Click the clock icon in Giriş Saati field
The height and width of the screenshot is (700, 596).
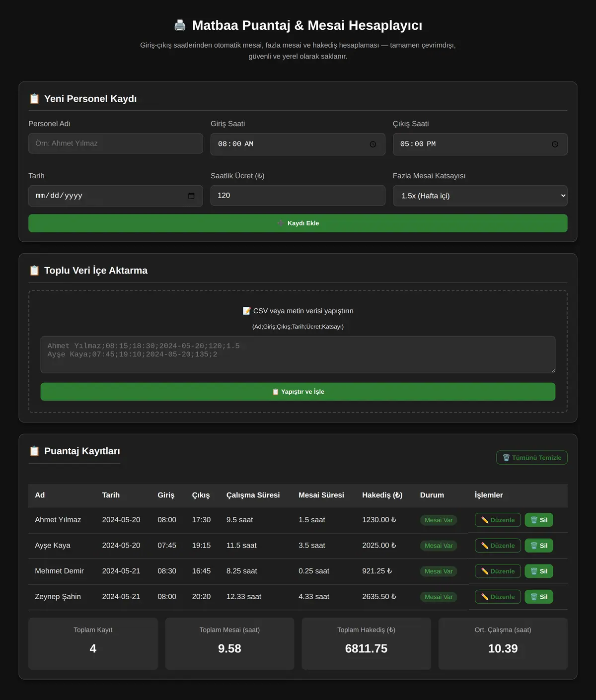(x=373, y=144)
